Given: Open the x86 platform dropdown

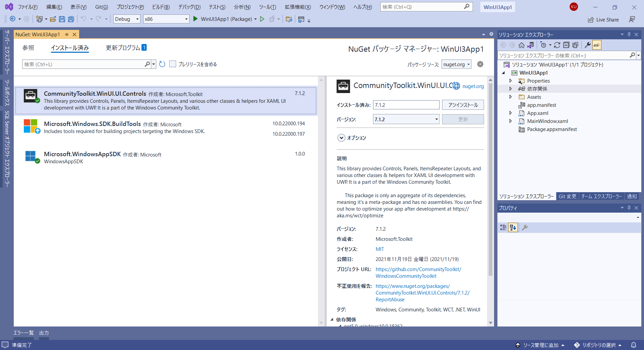Looking at the screenshot, I should [x=166, y=19].
